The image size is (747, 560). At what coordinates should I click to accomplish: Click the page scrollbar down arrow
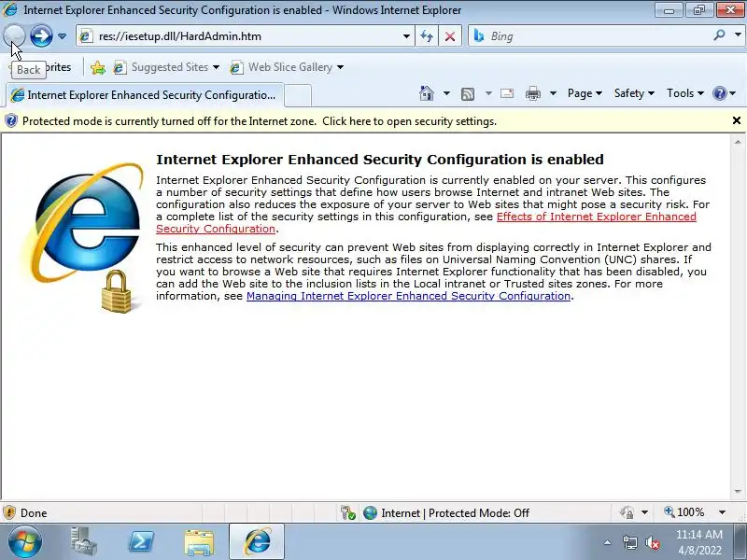tap(738, 492)
